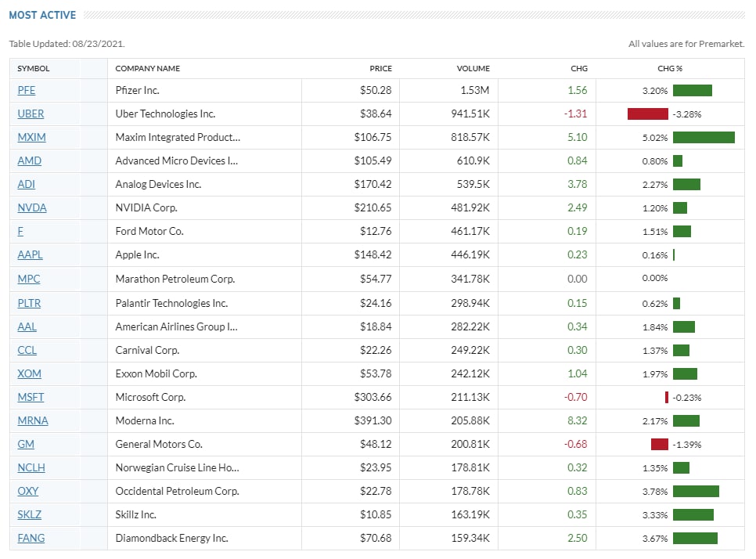756x559 pixels.
Task: Select the NVDA ticker link
Action: (x=32, y=208)
